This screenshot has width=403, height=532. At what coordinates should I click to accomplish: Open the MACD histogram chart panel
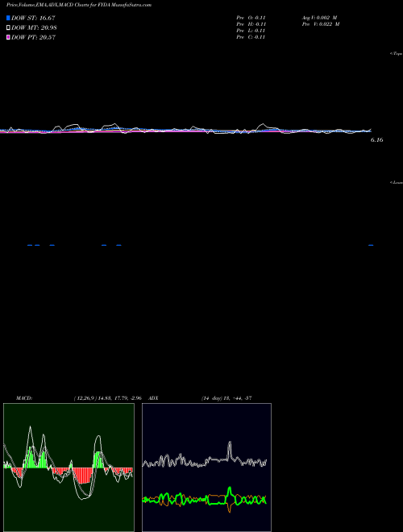69,468
